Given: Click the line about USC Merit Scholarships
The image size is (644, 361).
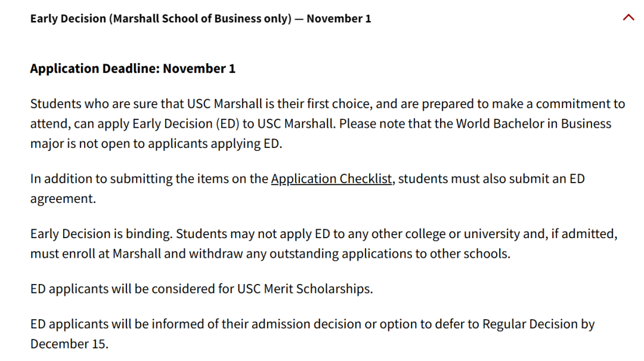Looking at the screenshot, I should pyautogui.click(x=202, y=289).
